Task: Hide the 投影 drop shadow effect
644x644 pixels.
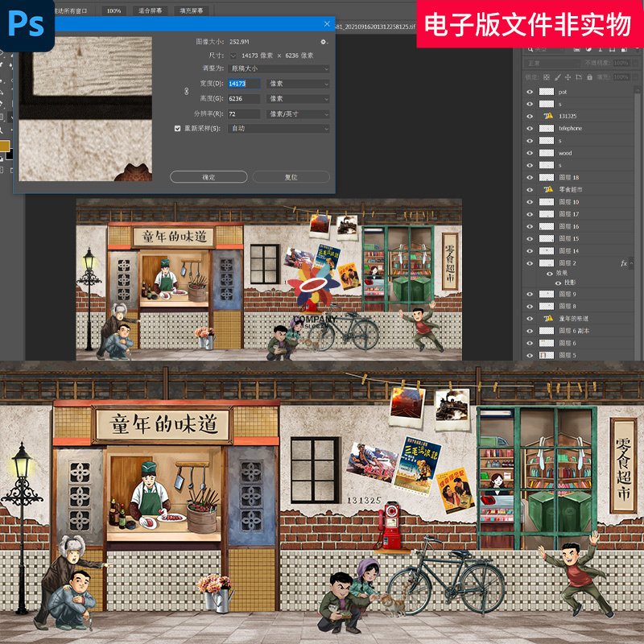Action: (x=558, y=283)
